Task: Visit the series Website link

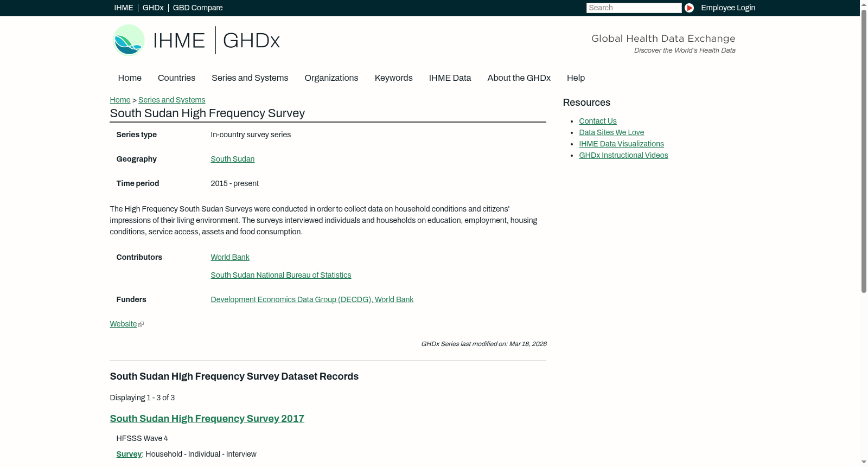Action: pyautogui.click(x=123, y=324)
